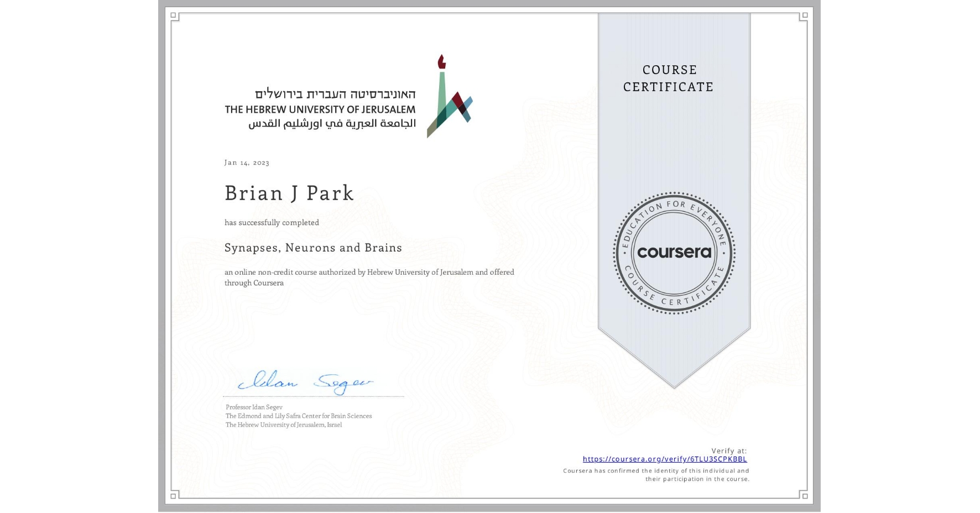Click the recipient name 'Brian J Park'
This screenshot has height=513, width=980.
[x=289, y=193]
